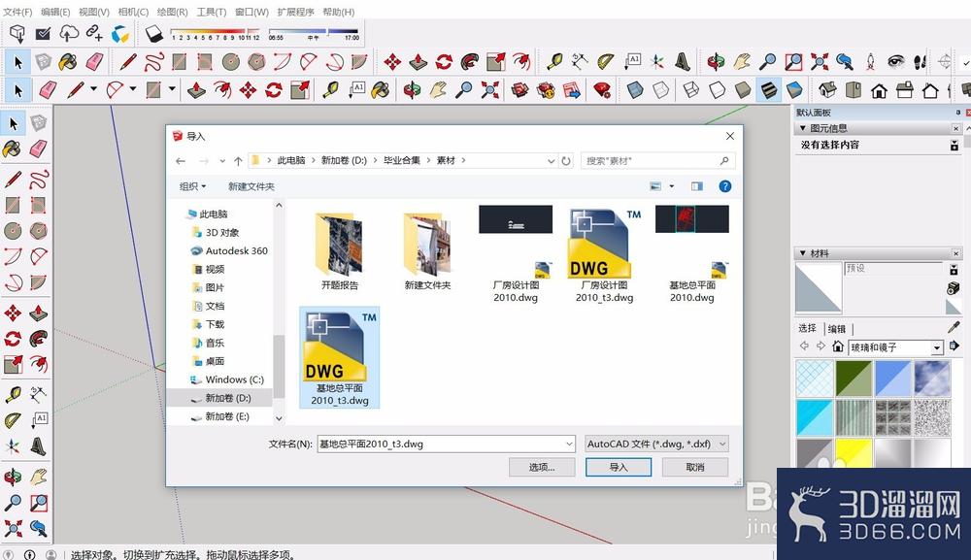Refresh the folder with the refresh button
The width and height of the screenshot is (971, 560).
click(x=566, y=161)
